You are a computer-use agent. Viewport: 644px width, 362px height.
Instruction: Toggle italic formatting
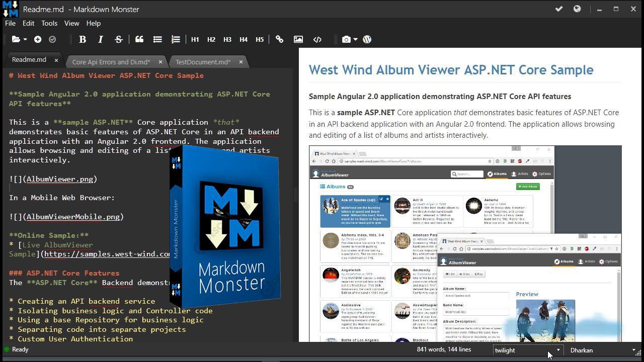(100, 39)
